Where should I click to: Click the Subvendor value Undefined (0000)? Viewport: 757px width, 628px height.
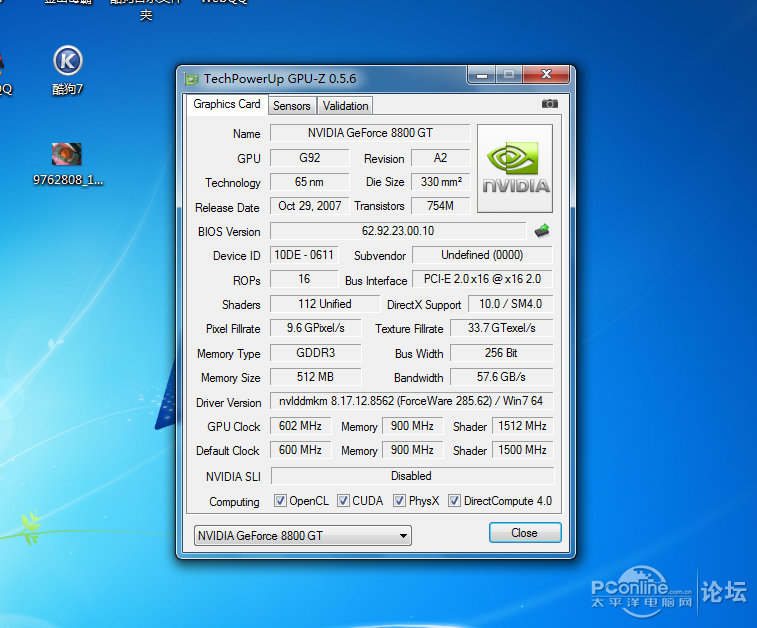click(482, 255)
